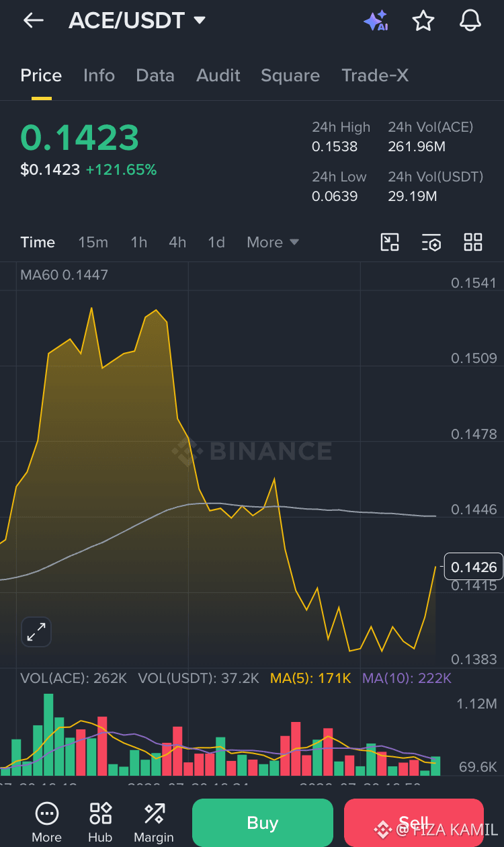The height and width of the screenshot is (847, 504).
Task: Add ACE/USDT to favorites with star
Action: tap(423, 21)
